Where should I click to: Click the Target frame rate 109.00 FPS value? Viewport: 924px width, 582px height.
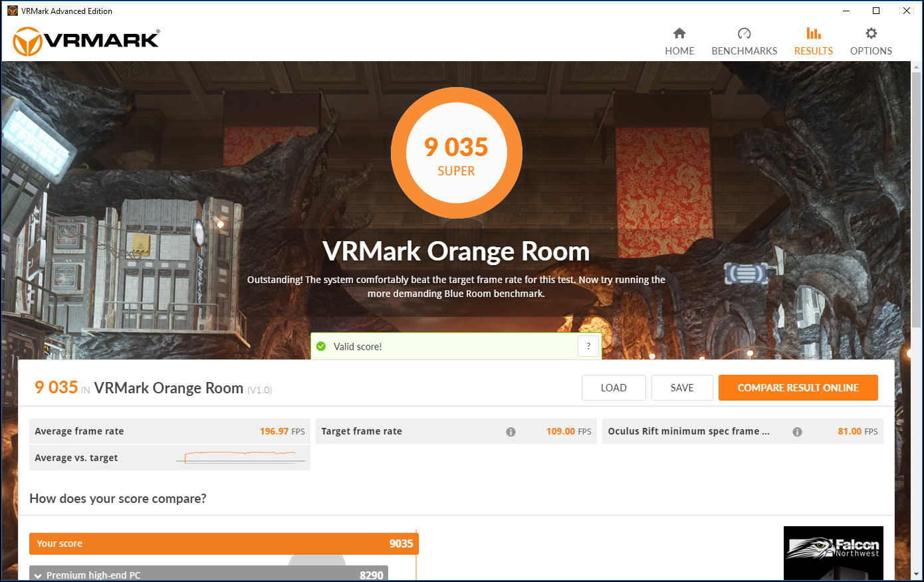coord(568,432)
